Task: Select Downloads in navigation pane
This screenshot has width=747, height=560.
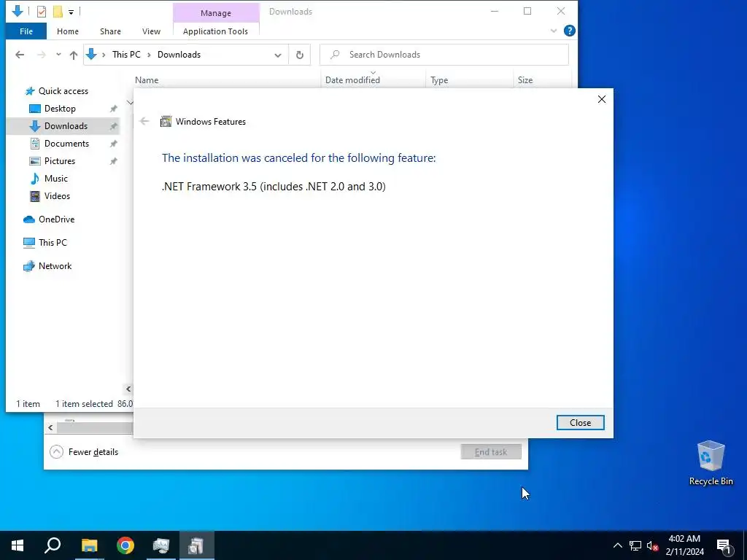Action: 66,126
